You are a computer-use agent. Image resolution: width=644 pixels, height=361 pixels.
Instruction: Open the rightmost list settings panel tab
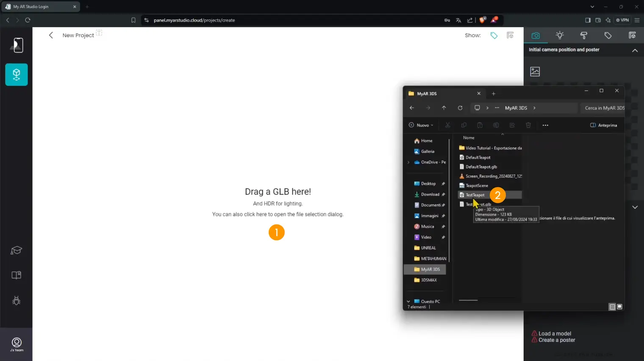pyautogui.click(x=632, y=36)
